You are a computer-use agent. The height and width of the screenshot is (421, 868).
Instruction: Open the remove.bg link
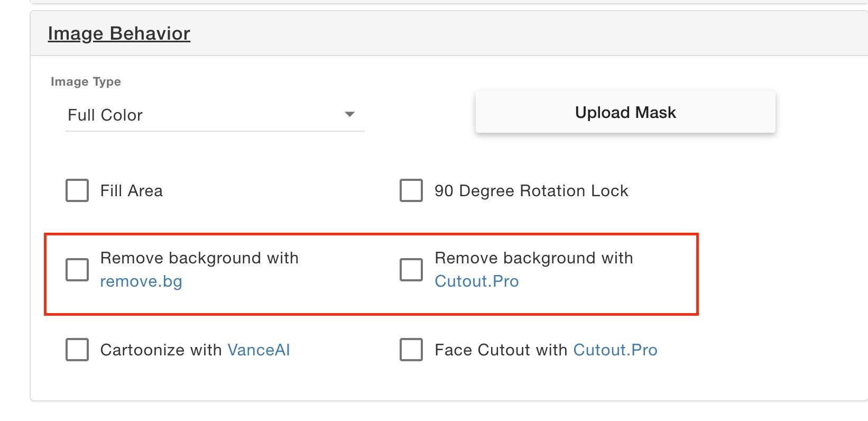coord(141,281)
